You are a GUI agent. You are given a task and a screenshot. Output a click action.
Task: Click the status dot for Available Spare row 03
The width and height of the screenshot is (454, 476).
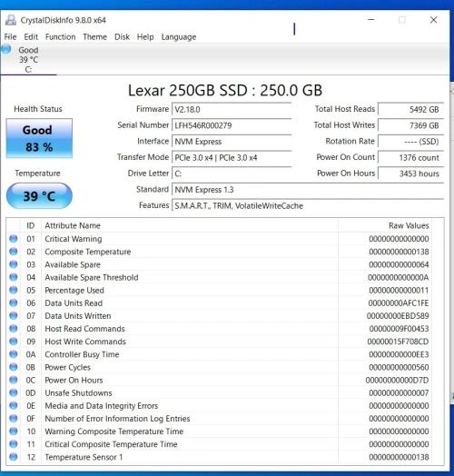[x=14, y=264]
